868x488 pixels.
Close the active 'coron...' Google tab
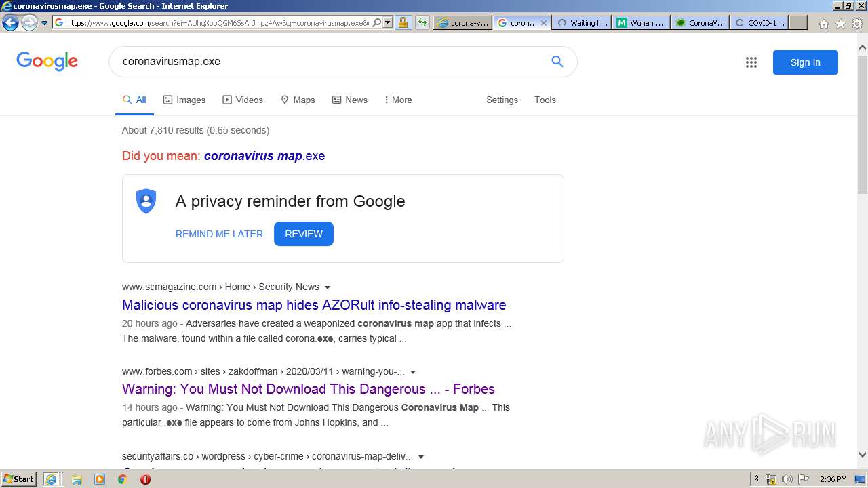click(544, 23)
